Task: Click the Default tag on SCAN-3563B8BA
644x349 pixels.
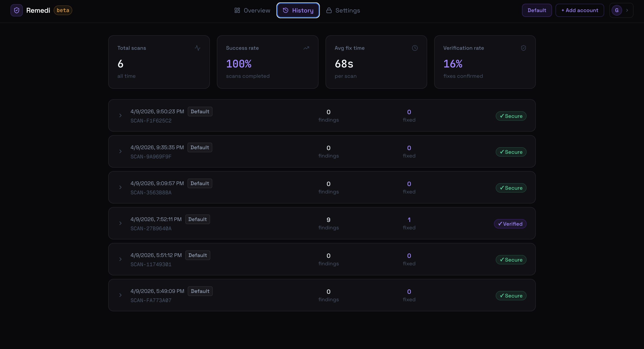Action: coord(200,183)
